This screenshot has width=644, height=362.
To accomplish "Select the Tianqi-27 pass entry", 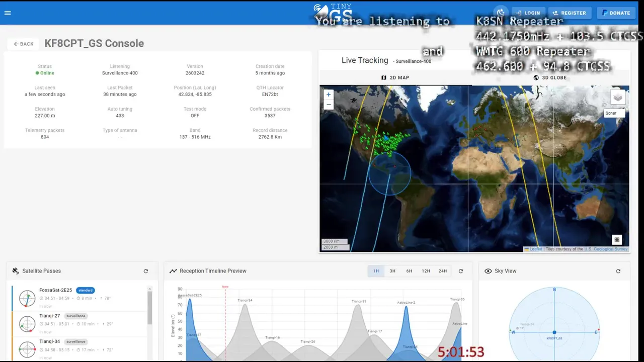I will (79, 324).
